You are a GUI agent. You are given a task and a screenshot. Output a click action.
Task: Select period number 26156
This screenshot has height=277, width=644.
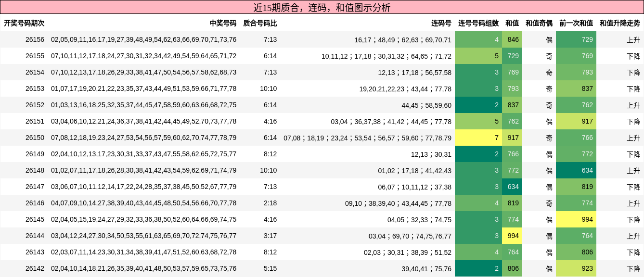click(35, 39)
